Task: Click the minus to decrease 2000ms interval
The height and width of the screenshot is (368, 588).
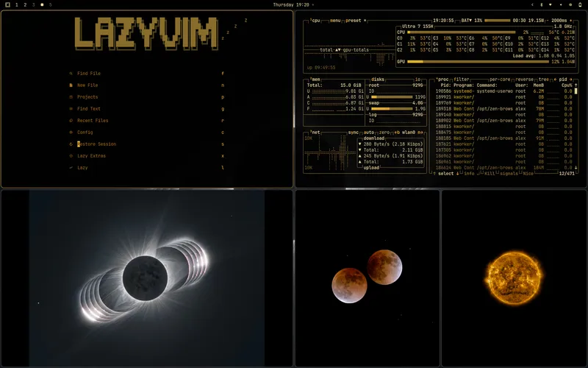Action: click(547, 21)
